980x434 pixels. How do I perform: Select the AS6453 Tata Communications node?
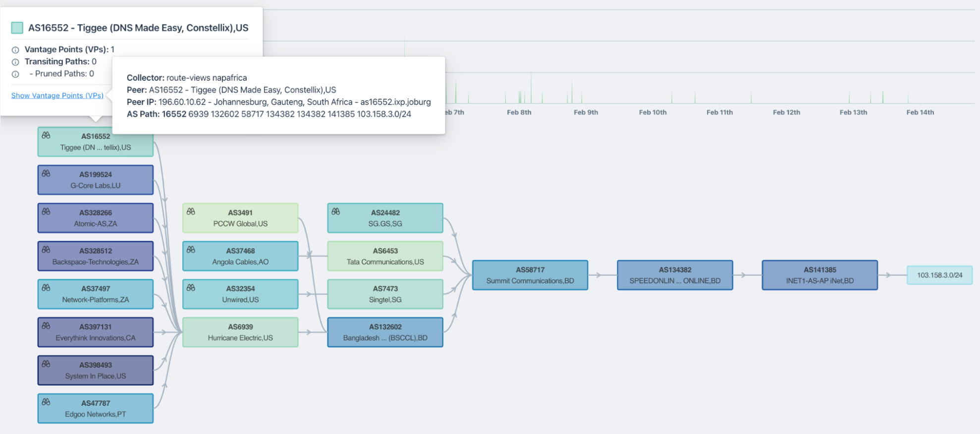(385, 256)
